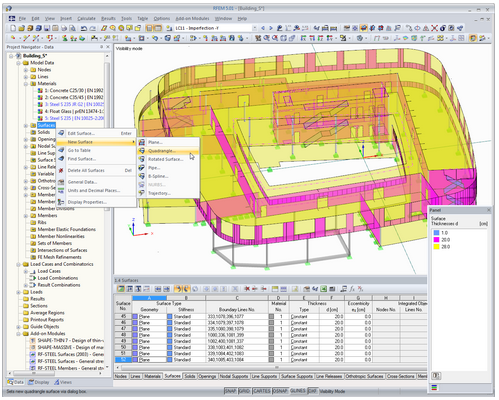Click the Save icon in the toolbar

(46, 28)
